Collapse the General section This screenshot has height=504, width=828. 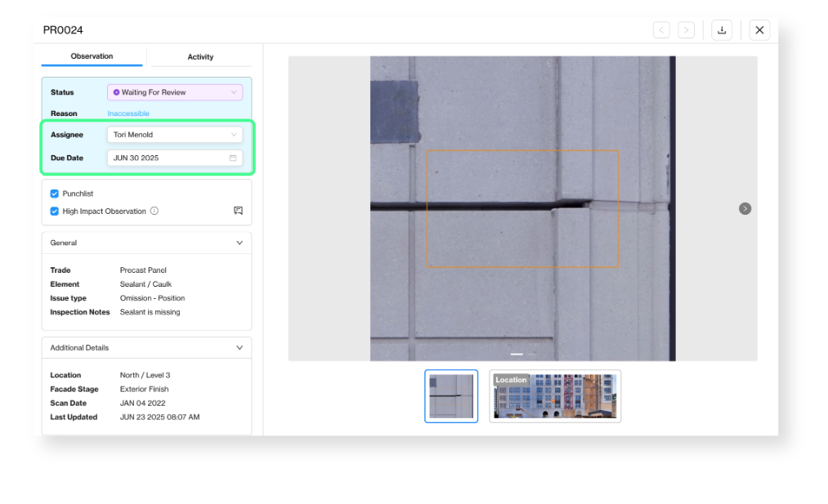[x=239, y=243]
